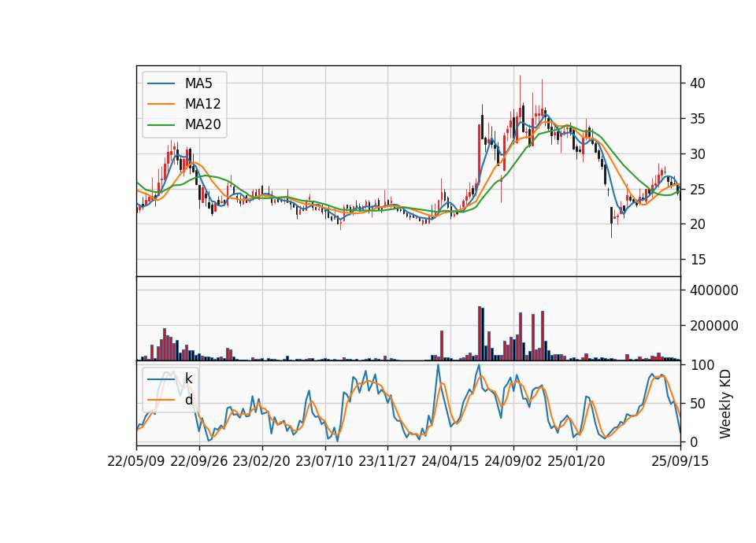Click the d legend label
The height and width of the screenshot is (543, 756).
pyautogui.click(x=188, y=400)
